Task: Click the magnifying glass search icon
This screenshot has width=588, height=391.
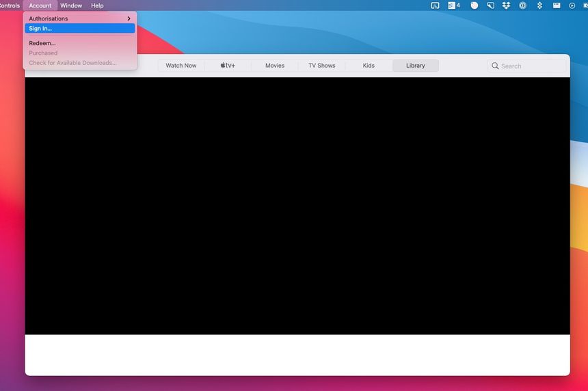Action: 495,66
